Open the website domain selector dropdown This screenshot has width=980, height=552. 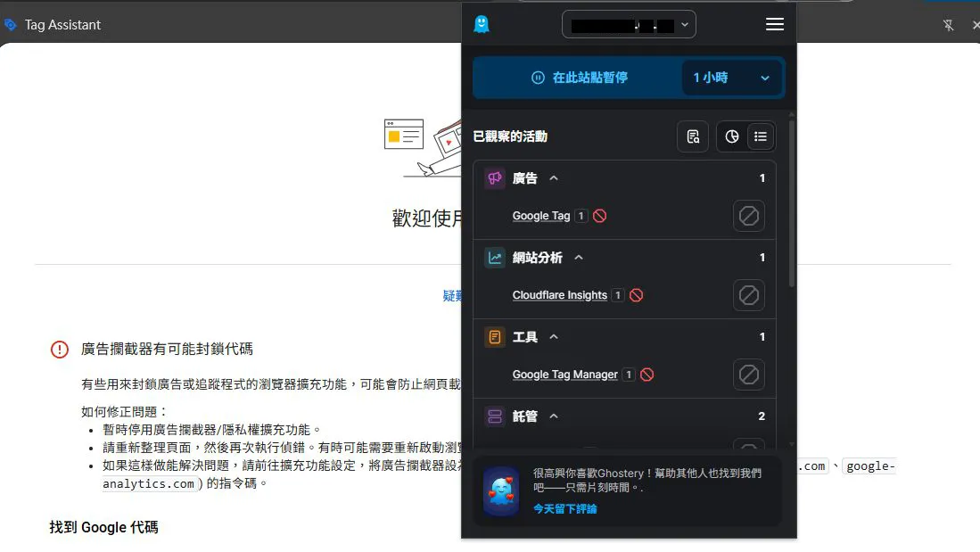629,24
